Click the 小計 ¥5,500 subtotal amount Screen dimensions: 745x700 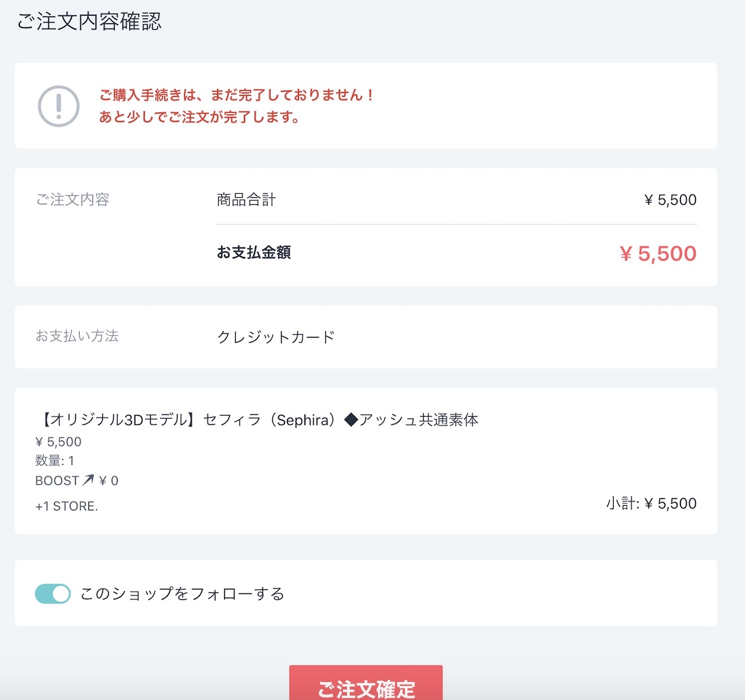point(652,503)
